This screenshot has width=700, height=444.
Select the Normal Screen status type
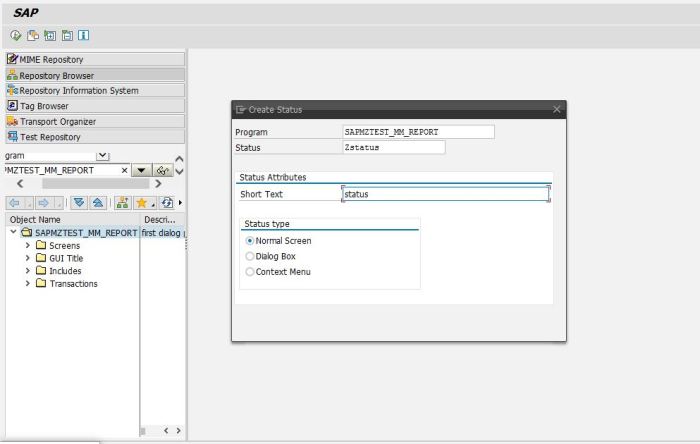point(250,241)
